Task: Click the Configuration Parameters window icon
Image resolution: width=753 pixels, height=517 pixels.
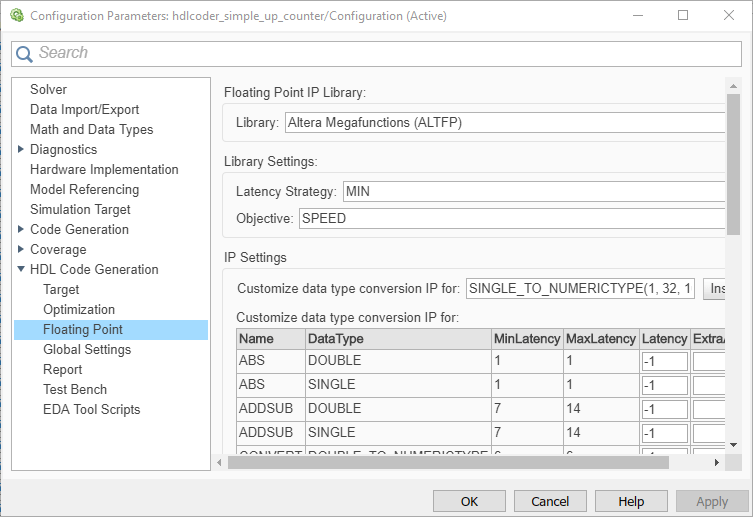Action: tap(16, 16)
